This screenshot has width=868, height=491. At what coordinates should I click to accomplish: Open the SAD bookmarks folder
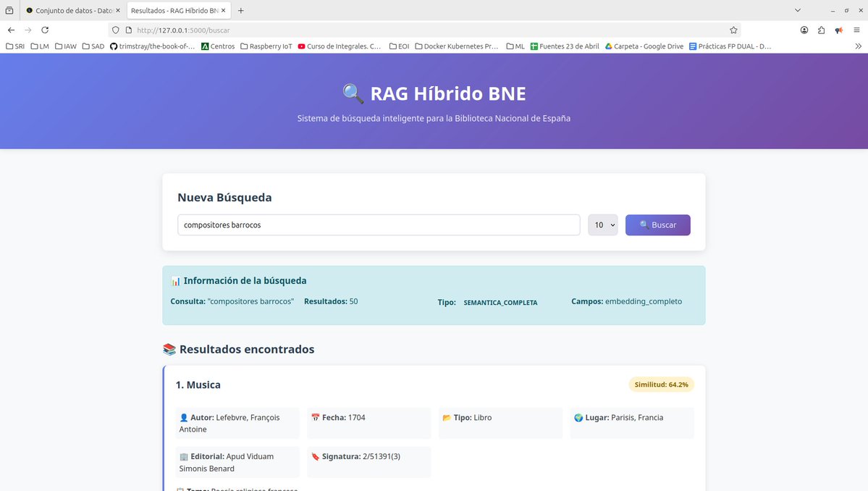[x=93, y=46]
